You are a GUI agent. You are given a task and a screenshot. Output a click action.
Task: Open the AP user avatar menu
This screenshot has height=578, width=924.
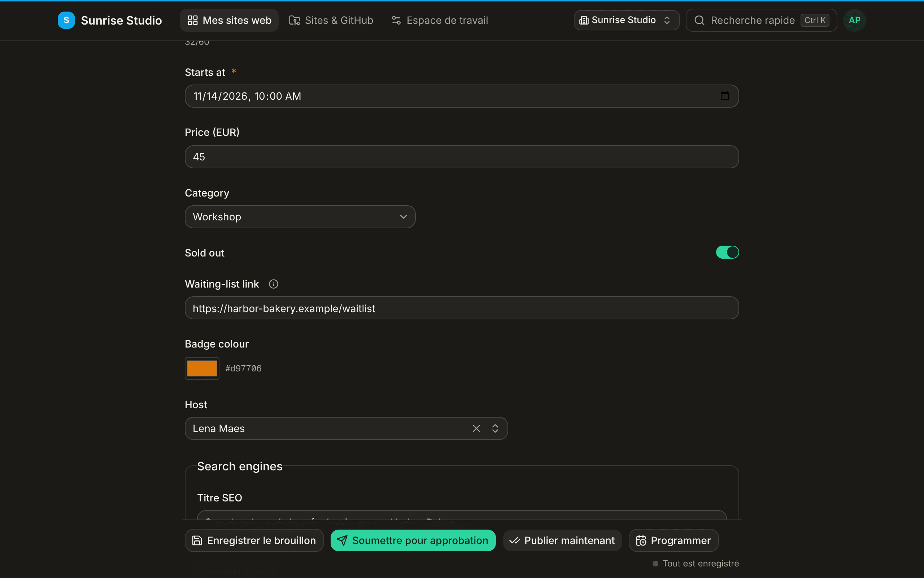click(854, 20)
